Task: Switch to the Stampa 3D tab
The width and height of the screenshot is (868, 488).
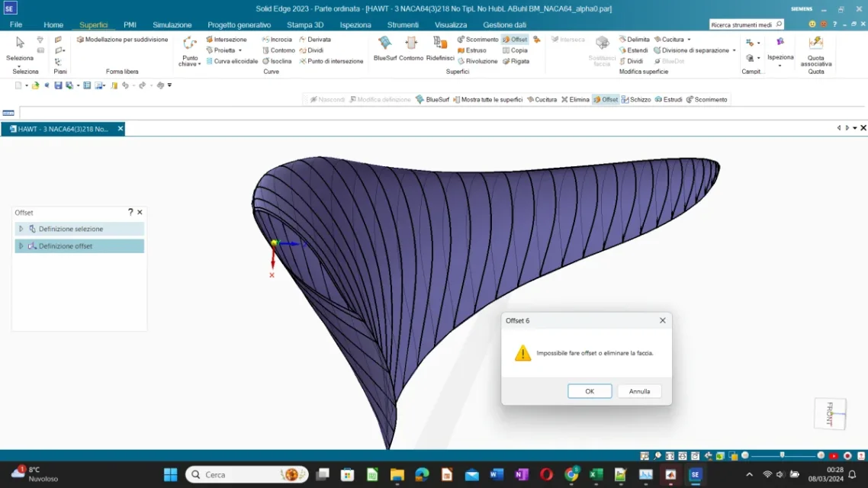Action: [x=305, y=25]
